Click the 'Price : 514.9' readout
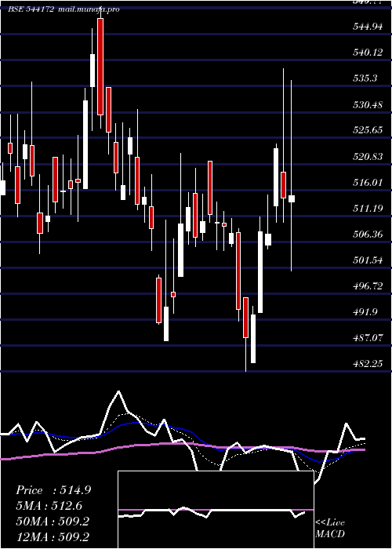 click(53, 490)
